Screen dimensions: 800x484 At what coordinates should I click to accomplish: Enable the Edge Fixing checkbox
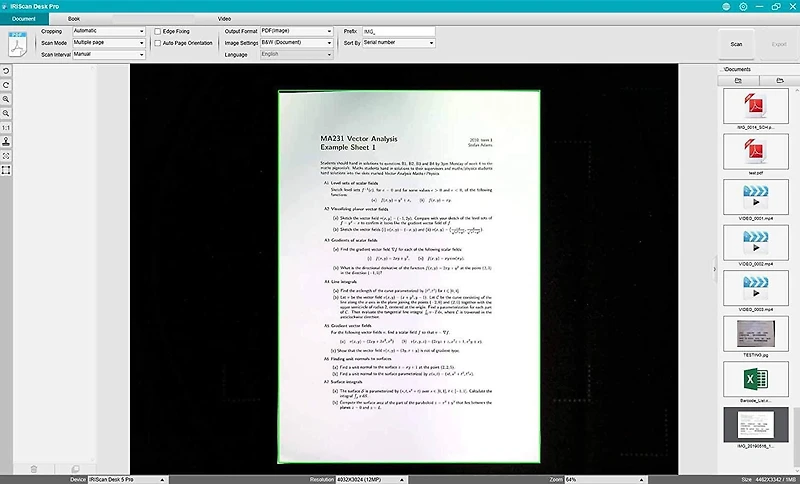pos(158,31)
